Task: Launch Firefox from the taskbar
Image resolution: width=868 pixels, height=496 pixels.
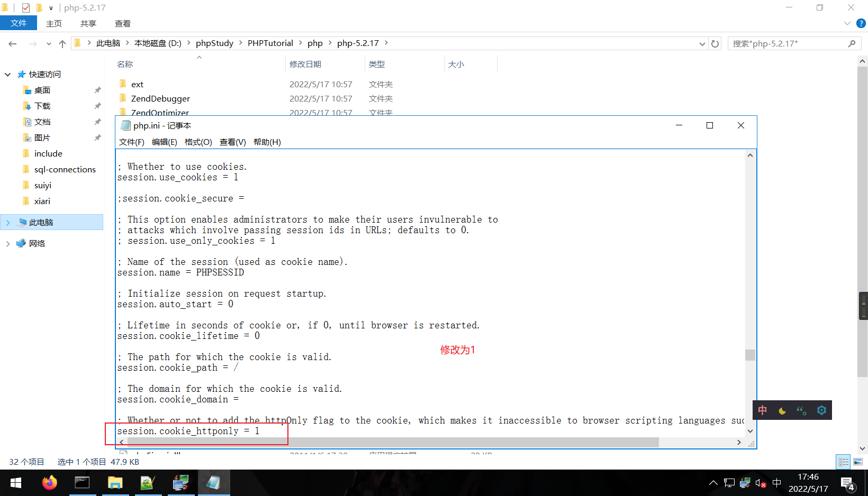Action: click(49, 483)
